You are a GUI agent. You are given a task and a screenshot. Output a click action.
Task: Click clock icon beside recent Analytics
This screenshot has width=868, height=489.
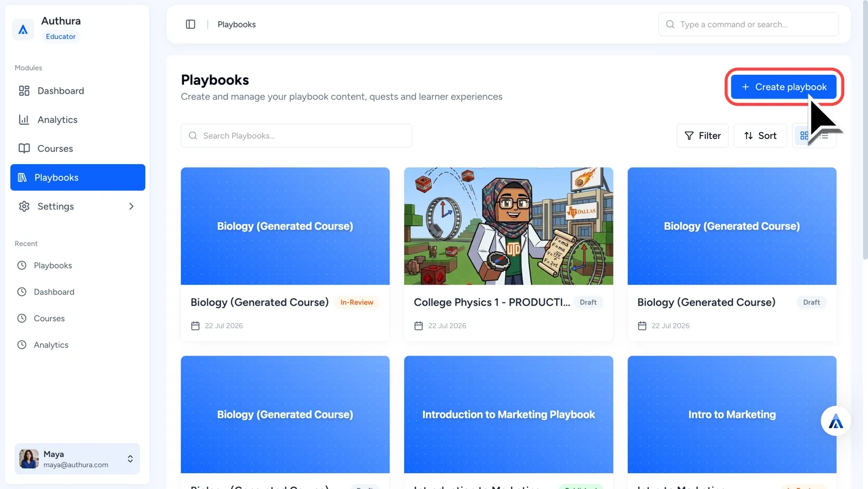[x=22, y=345]
